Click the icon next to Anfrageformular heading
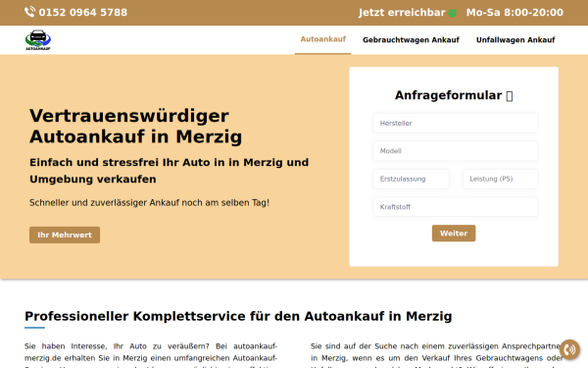 [x=510, y=96]
